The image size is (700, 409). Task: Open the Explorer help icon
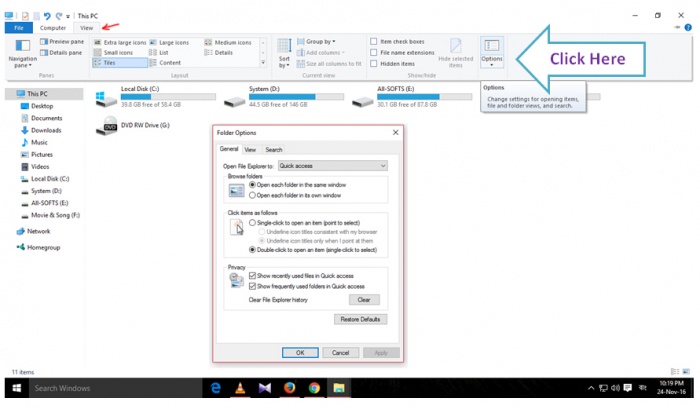(688, 27)
